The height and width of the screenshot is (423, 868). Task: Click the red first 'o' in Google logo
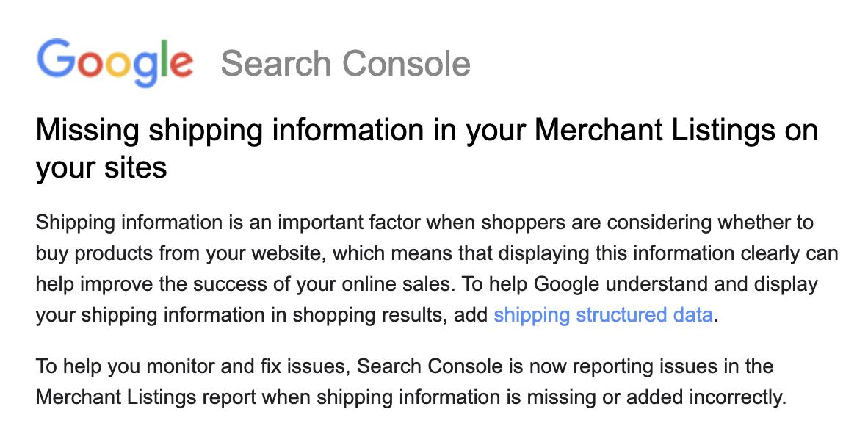click(90, 64)
